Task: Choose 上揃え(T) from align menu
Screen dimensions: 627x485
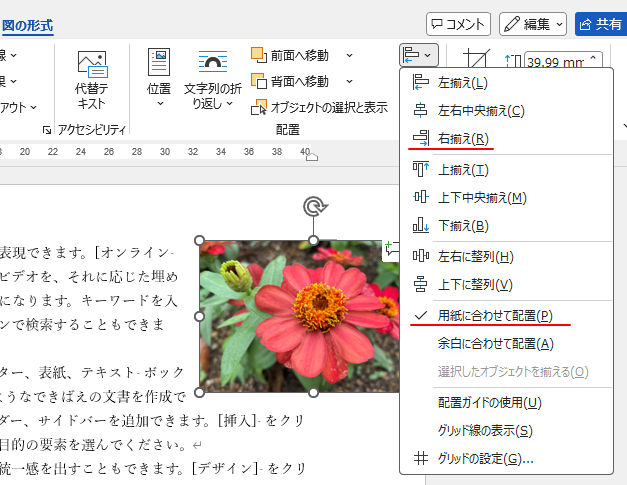Action: (506, 170)
